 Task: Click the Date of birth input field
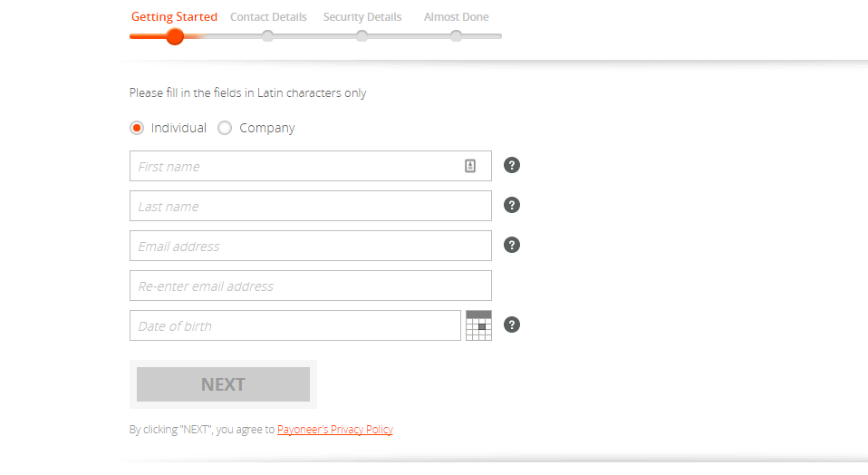tap(294, 325)
